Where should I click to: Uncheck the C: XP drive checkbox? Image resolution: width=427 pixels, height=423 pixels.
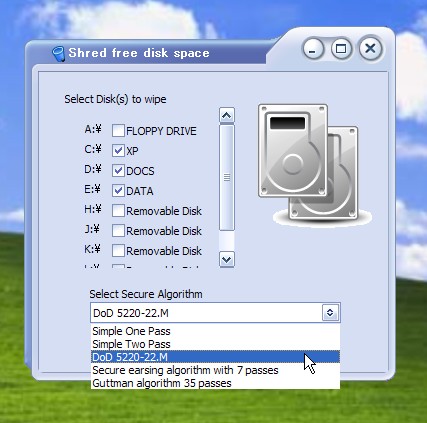click(x=118, y=151)
